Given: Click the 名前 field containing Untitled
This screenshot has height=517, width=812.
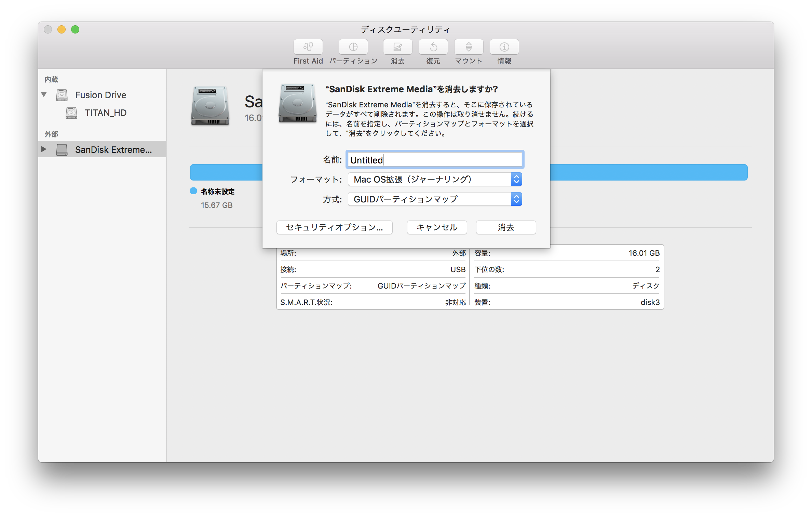Looking at the screenshot, I should pyautogui.click(x=435, y=160).
